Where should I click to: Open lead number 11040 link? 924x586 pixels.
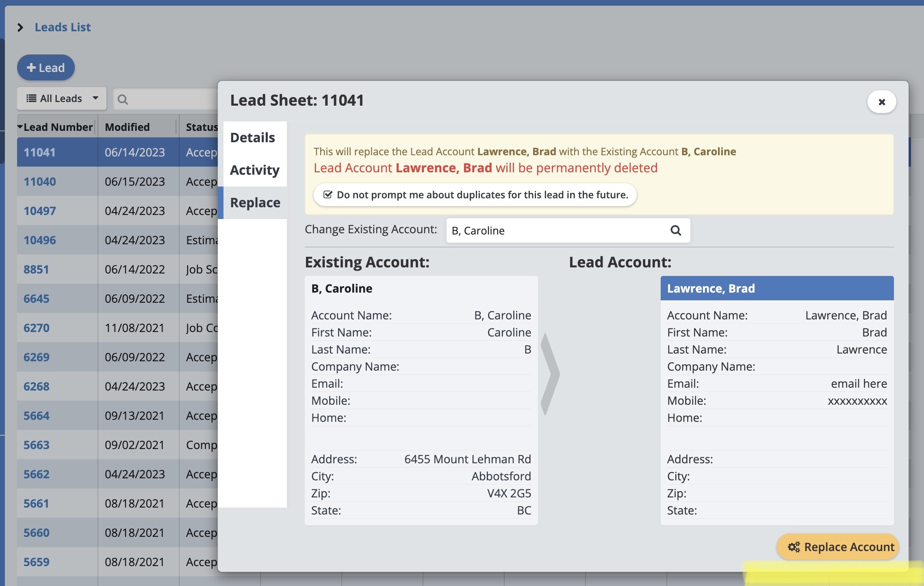tap(39, 182)
